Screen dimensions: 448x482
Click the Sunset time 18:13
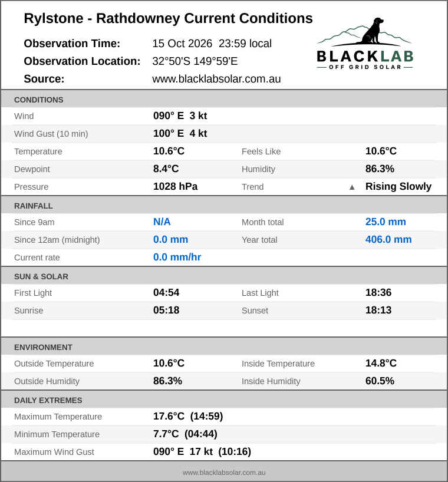click(x=378, y=310)
